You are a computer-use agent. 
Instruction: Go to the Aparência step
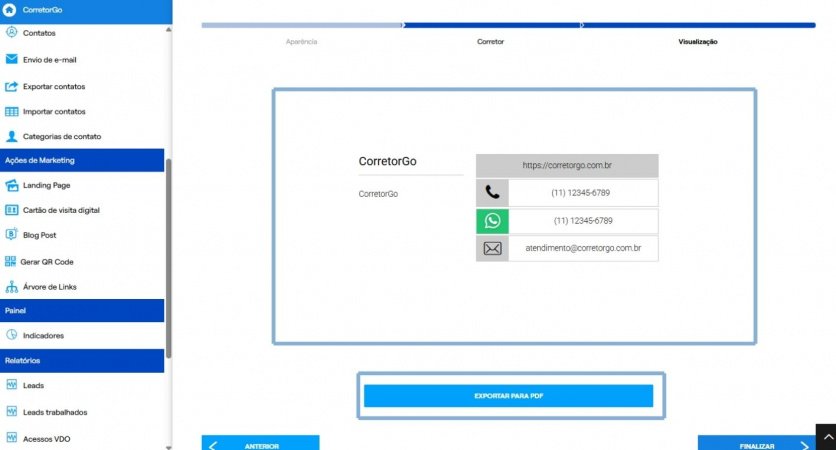[301, 42]
